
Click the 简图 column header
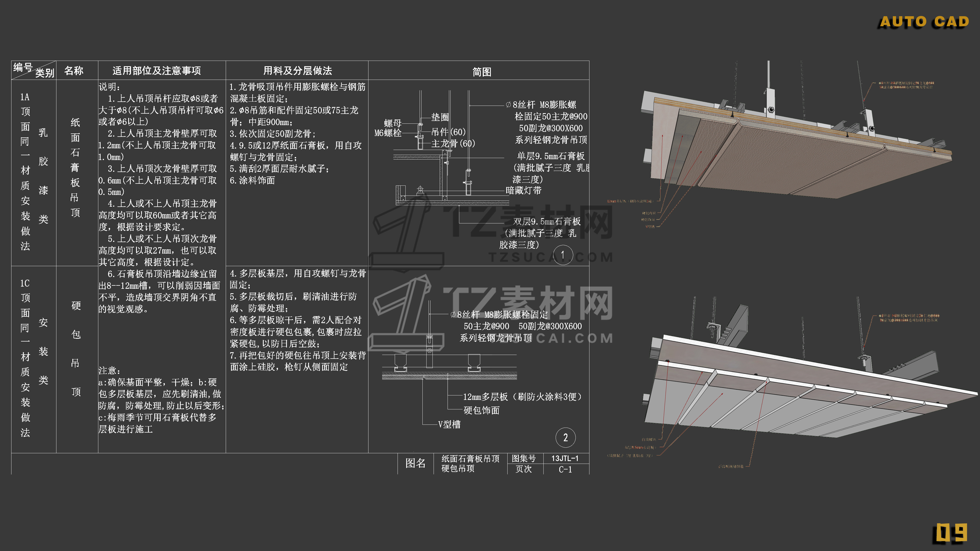pyautogui.click(x=482, y=72)
